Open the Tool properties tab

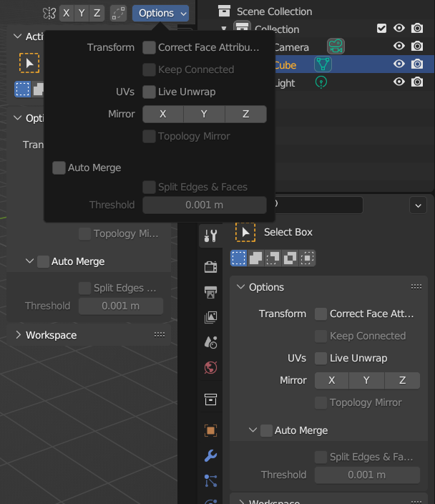point(210,236)
